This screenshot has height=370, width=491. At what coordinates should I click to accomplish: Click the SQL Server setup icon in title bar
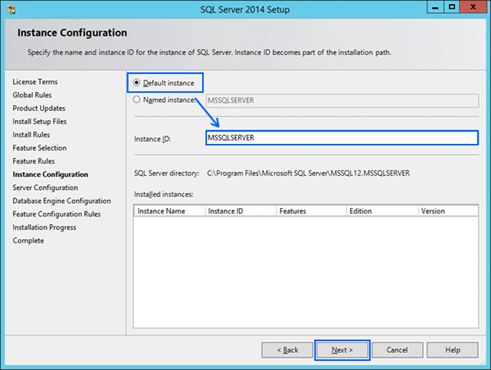(12, 9)
